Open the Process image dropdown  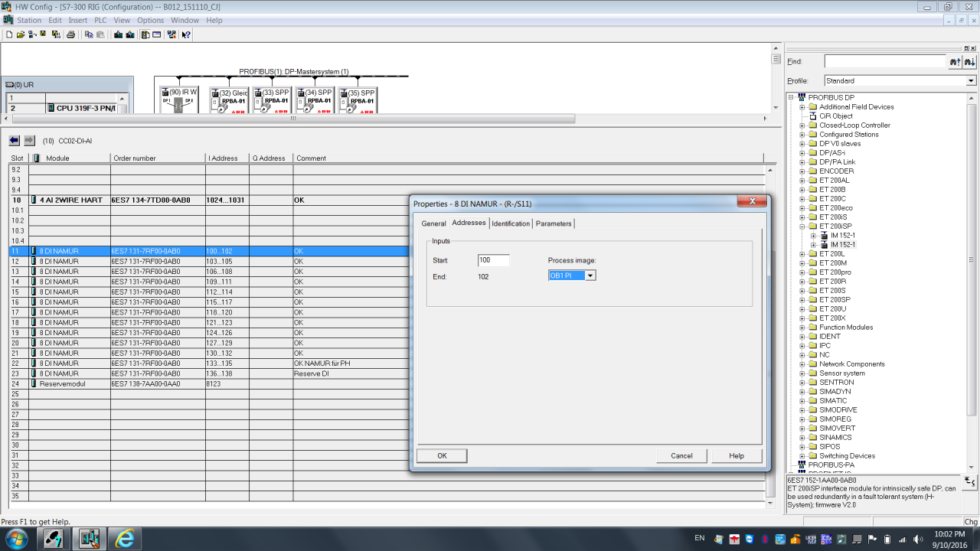[590, 275]
